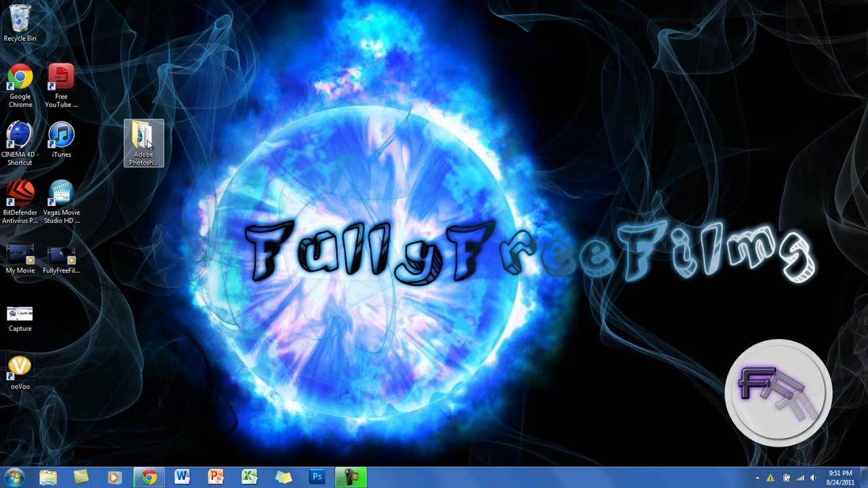
Task: Open the Windows Start menu
Action: [x=14, y=477]
